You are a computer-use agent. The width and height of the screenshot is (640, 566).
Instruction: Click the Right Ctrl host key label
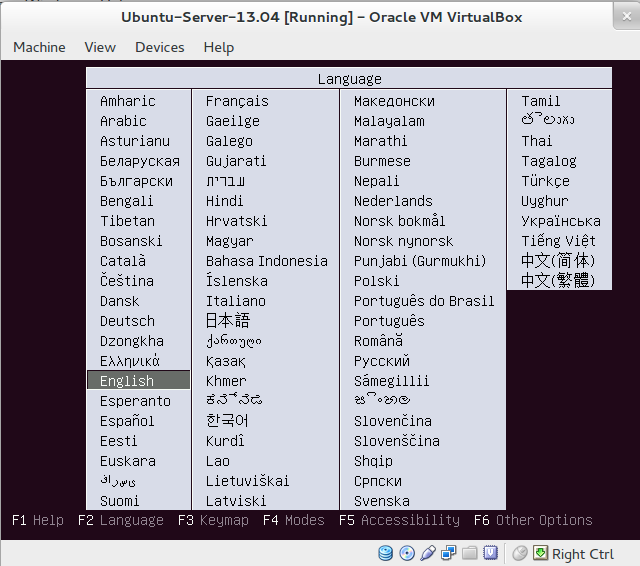coord(582,554)
